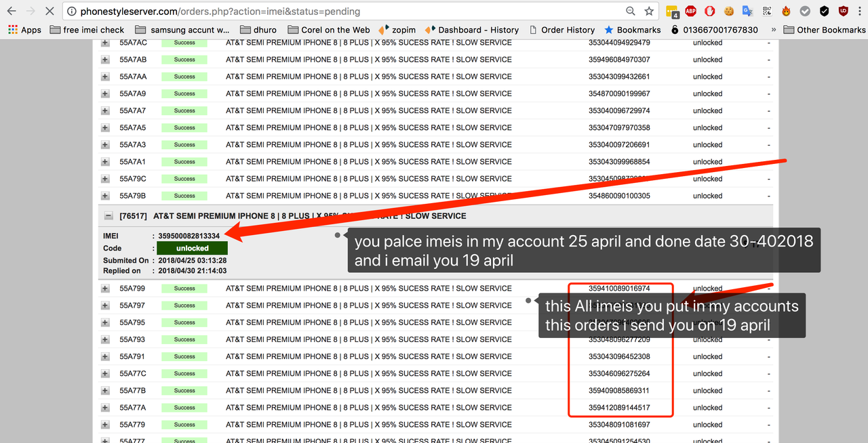Open the Adblock Plus ABP extension
The image size is (868, 443).
pyautogui.click(x=690, y=11)
